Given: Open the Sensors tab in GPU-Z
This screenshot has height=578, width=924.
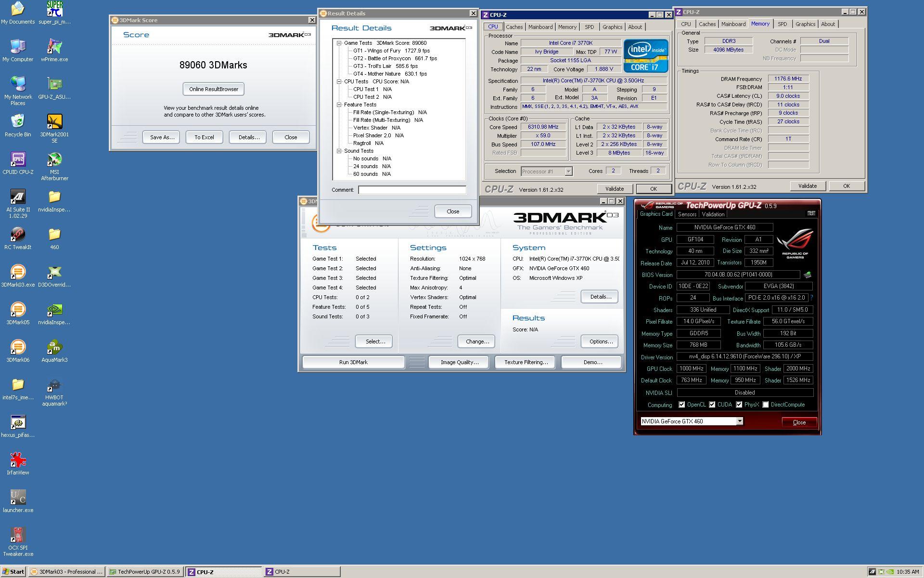Looking at the screenshot, I should click(687, 214).
